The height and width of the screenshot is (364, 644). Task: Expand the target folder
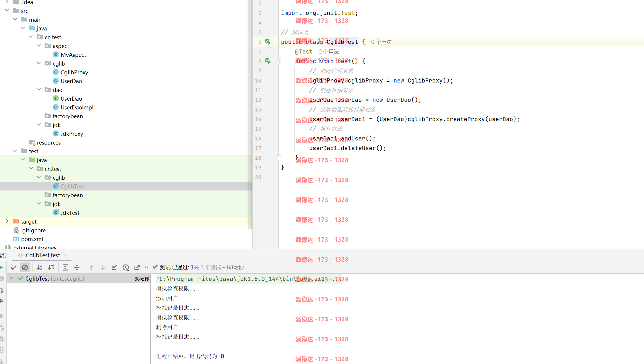point(7,221)
